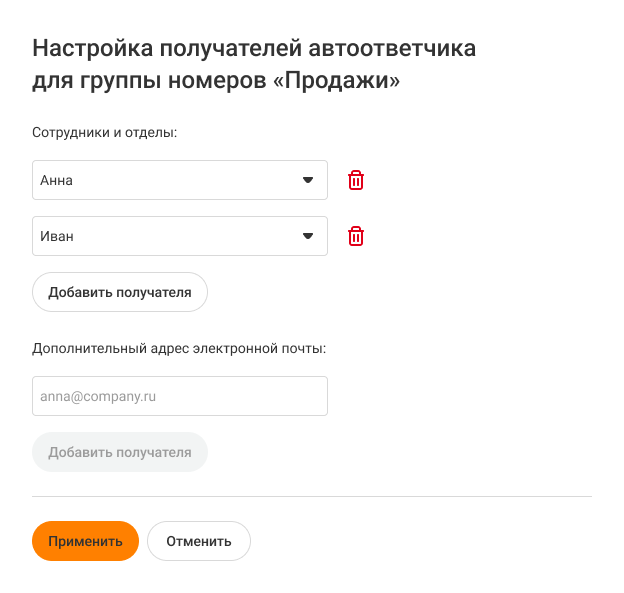Viewport: 624px width, 593px height.
Task: Click the word "отделы" in employees label
Action: click(152, 132)
